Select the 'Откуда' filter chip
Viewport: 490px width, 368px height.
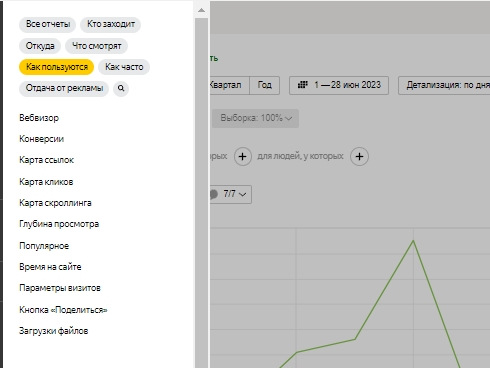40,46
